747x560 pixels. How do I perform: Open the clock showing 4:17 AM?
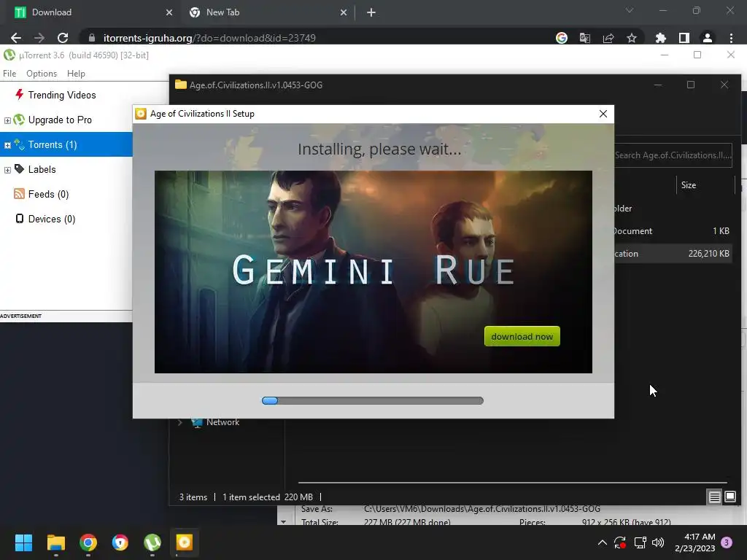pos(694,542)
